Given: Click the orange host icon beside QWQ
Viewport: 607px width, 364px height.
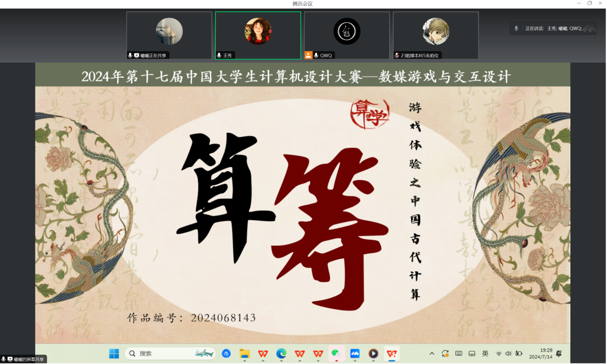Looking at the screenshot, I should click(x=308, y=55).
